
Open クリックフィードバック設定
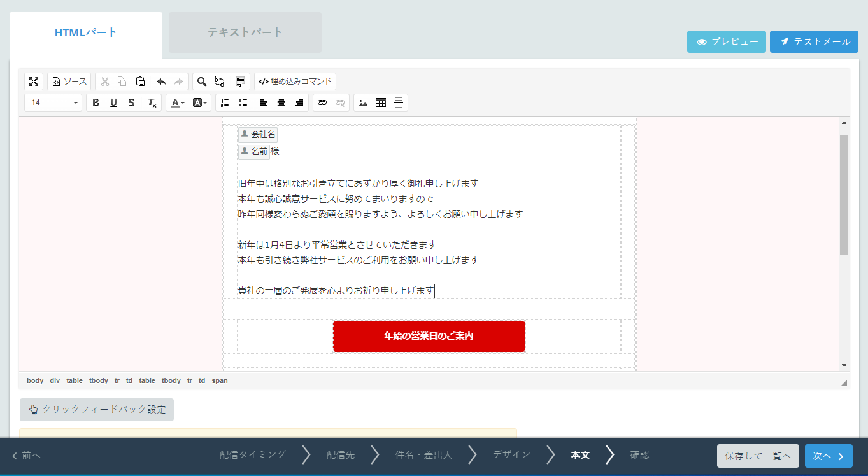(x=97, y=410)
